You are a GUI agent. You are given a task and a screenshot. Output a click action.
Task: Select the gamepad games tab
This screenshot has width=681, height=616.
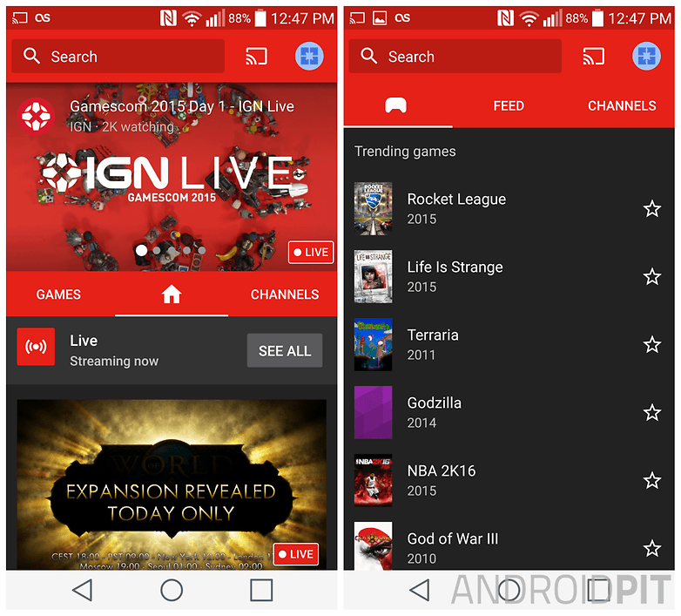point(395,105)
